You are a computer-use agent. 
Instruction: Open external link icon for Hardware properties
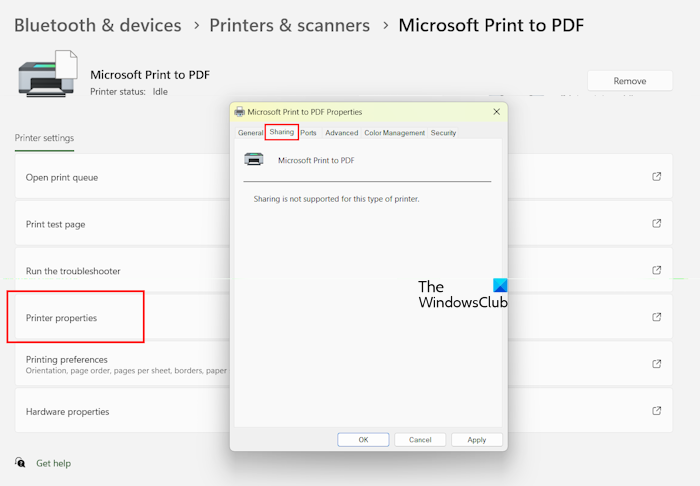[x=656, y=411]
